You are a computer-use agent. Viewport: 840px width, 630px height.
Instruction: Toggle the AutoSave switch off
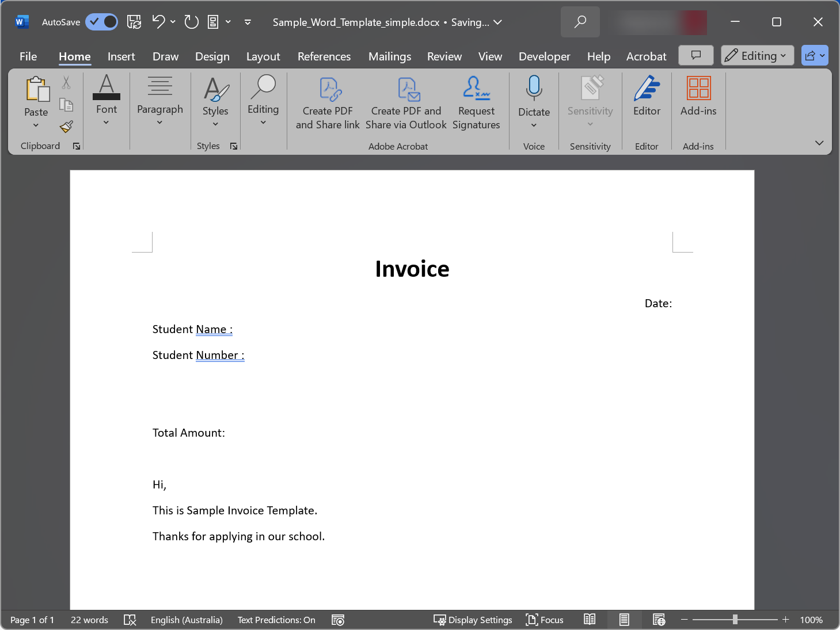102,22
